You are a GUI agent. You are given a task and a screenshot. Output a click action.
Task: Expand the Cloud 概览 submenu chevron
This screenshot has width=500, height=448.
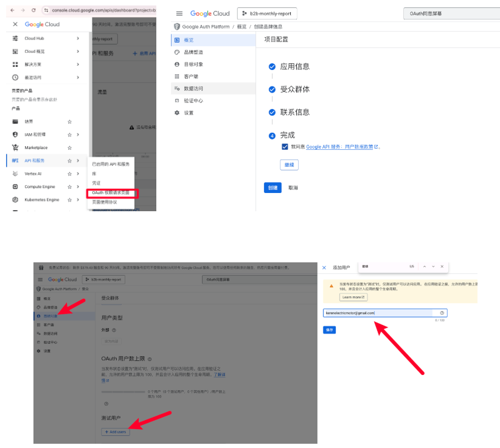(78, 51)
